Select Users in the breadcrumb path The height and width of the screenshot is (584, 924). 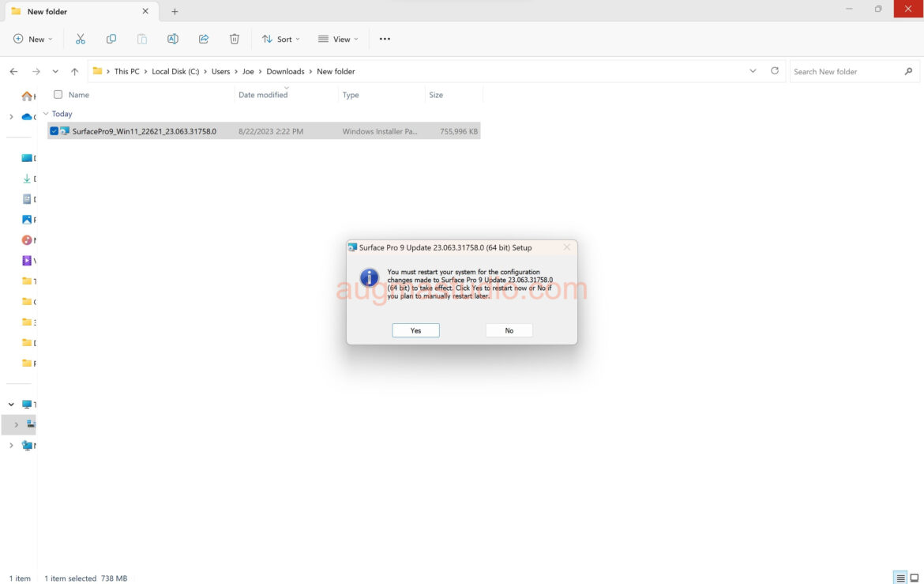tap(221, 71)
